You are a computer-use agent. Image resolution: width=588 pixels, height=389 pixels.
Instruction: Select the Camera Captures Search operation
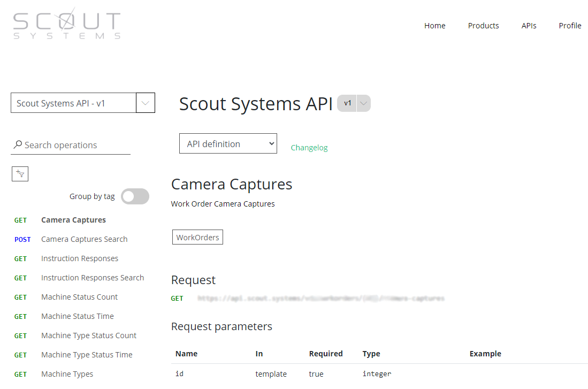click(x=84, y=239)
